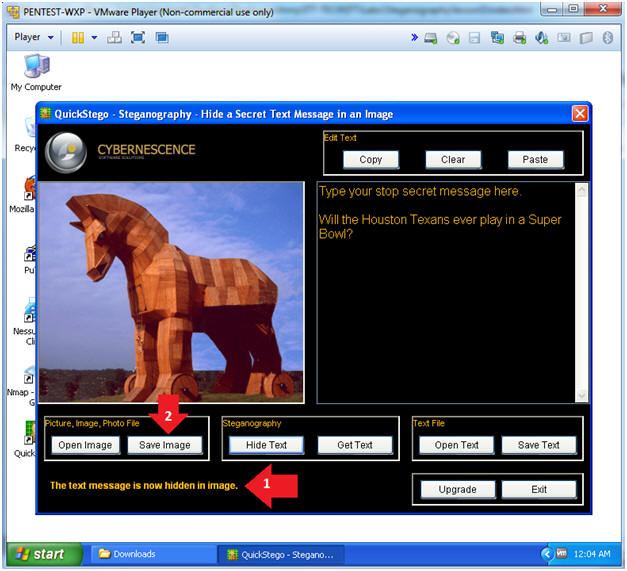Click Hide Text in Steganography group

[x=266, y=445]
